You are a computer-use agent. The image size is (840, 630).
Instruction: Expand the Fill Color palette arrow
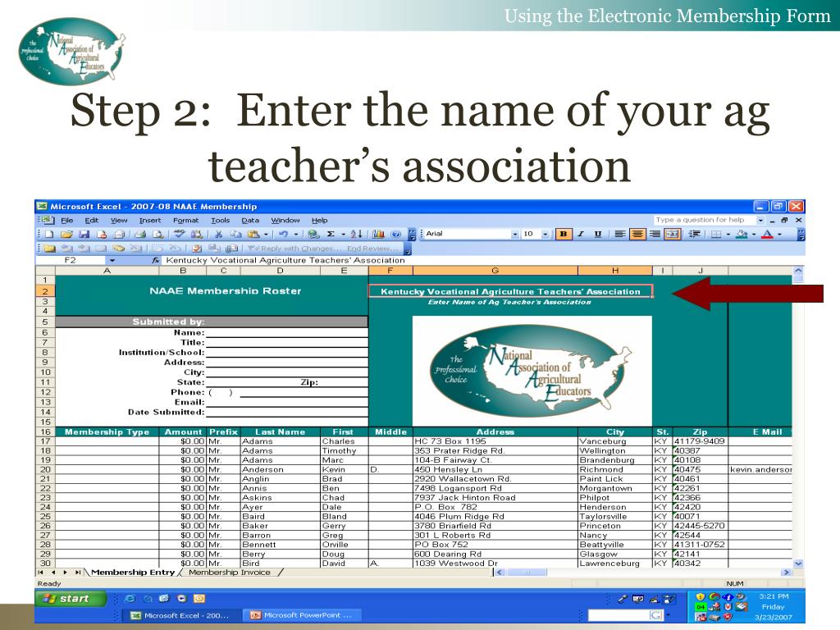(754, 234)
